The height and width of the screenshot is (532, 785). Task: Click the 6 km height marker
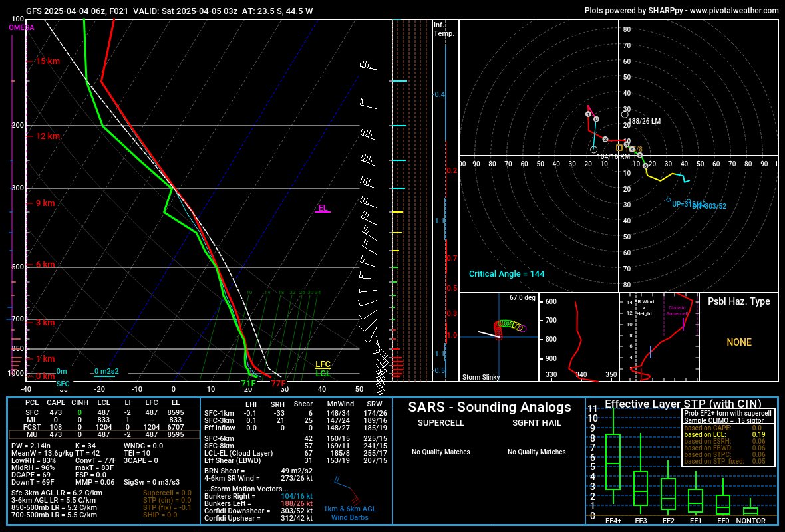45,265
